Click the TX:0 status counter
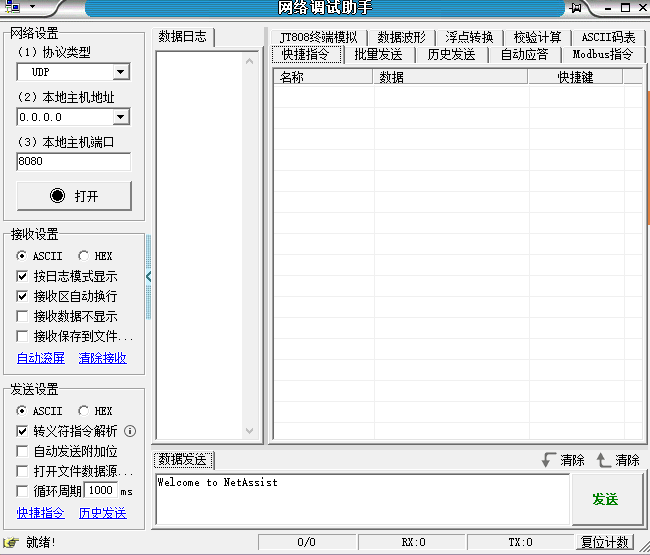Image resolution: width=650 pixels, height=555 pixels. pyautogui.click(x=521, y=542)
